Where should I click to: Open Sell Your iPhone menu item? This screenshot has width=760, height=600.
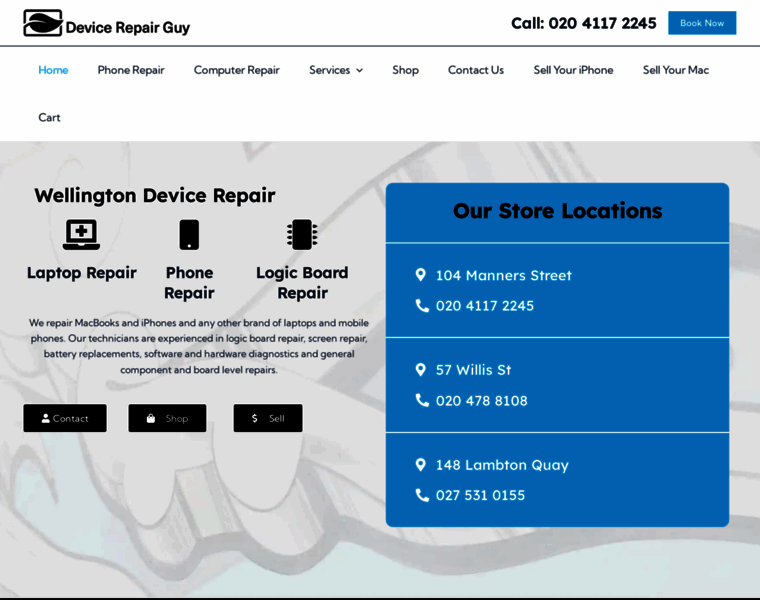coord(573,70)
